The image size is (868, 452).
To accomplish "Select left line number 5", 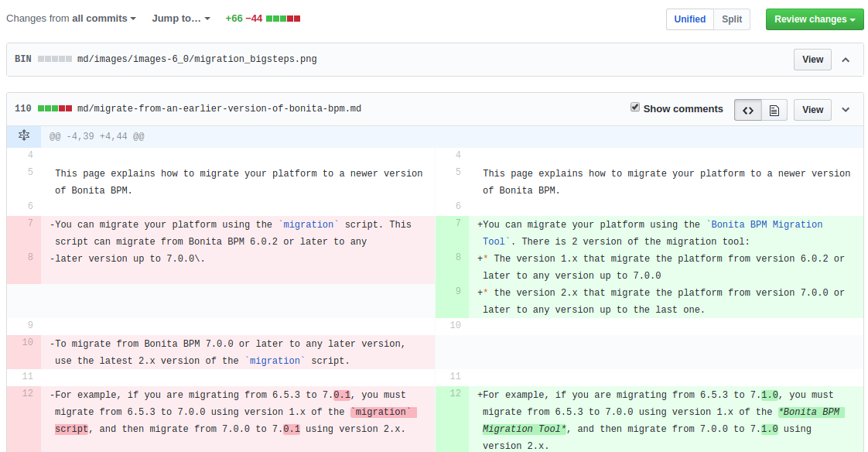I will (30, 172).
